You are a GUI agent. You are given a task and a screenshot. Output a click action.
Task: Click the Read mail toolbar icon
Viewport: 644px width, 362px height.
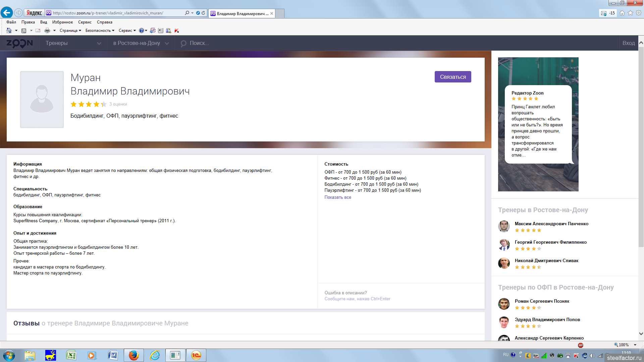[x=38, y=31]
